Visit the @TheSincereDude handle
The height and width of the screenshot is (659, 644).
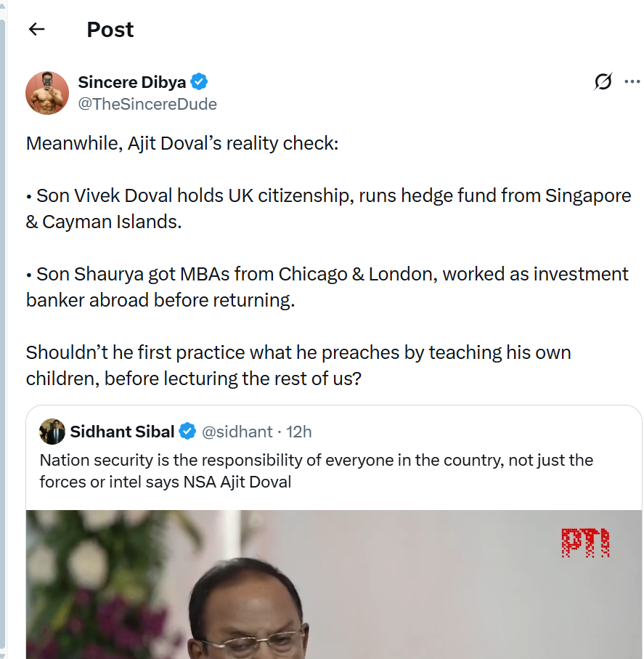click(x=147, y=104)
